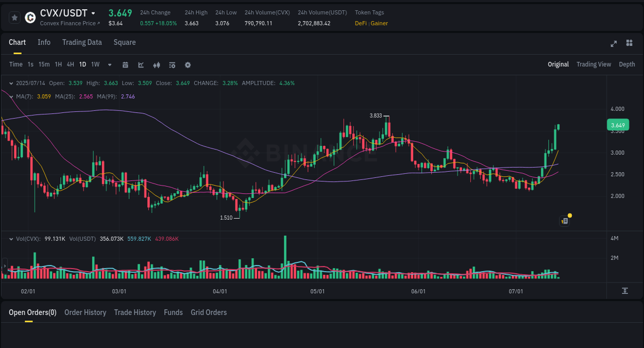Expand chart to fullscreen mode

(x=613, y=44)
